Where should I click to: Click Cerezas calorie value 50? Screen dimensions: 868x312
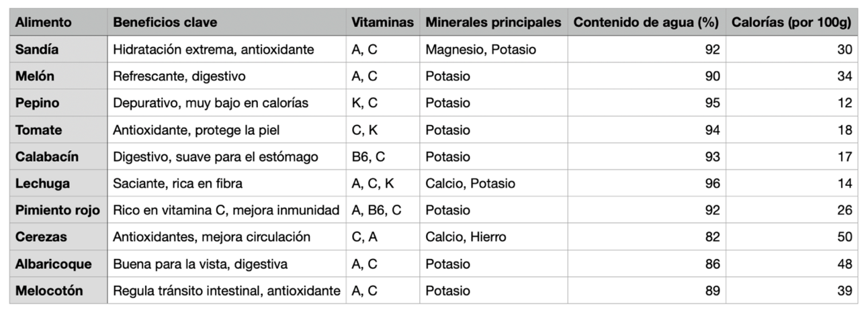coord(792,238)
